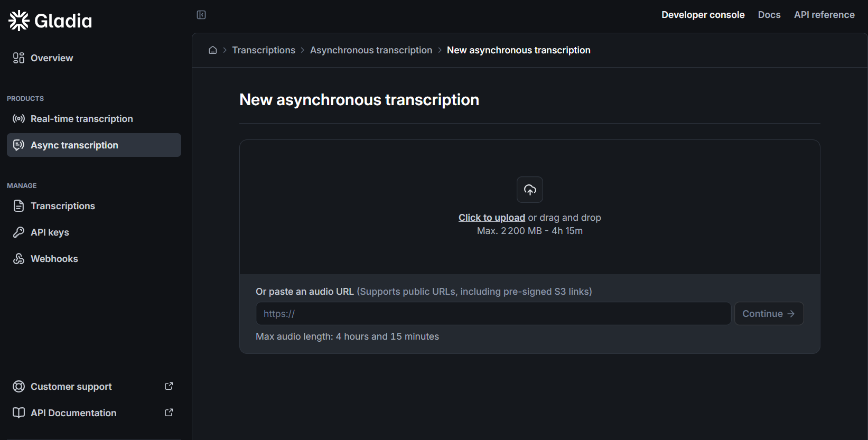868x440 pixels.
Task: Open Transcriptions under Manage
Action: tap(62, 206)
